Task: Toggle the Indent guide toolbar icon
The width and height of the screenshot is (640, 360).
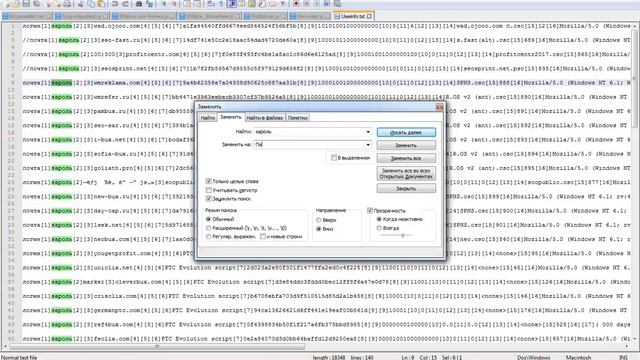Action: (x=231, y=4)
